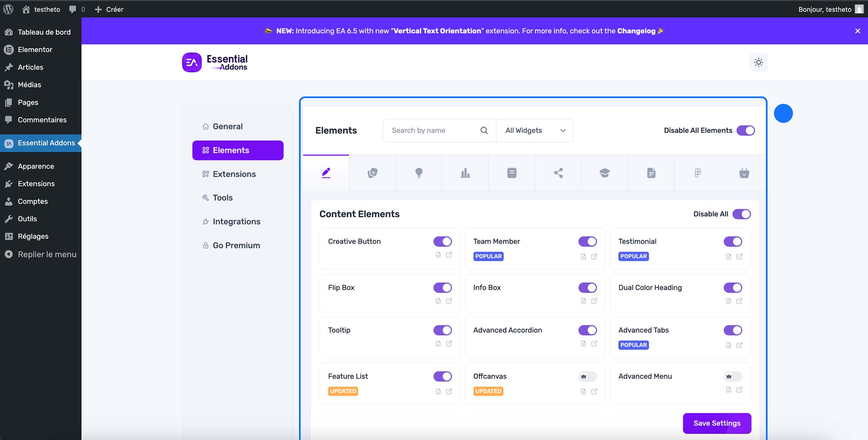This screenshot has height=440, width=868.
Task: Switch to the Extensions tab in settings
Action: [234, 174]
